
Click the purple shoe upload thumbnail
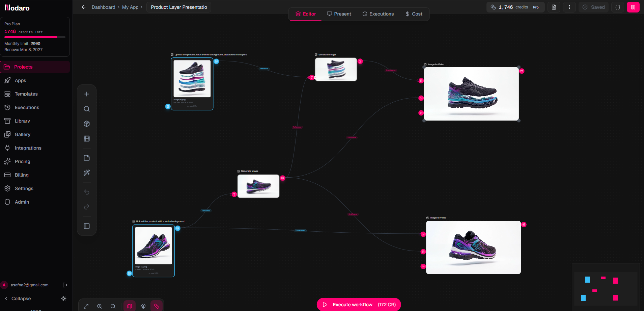coord(153,245)
